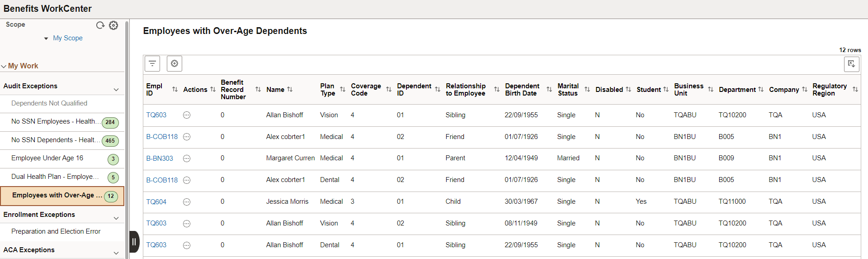Viewport: 868px width, 259px height.
Task: Expand the My Scope dropdown
Action: pyautogui.click(x=46, y=38)
